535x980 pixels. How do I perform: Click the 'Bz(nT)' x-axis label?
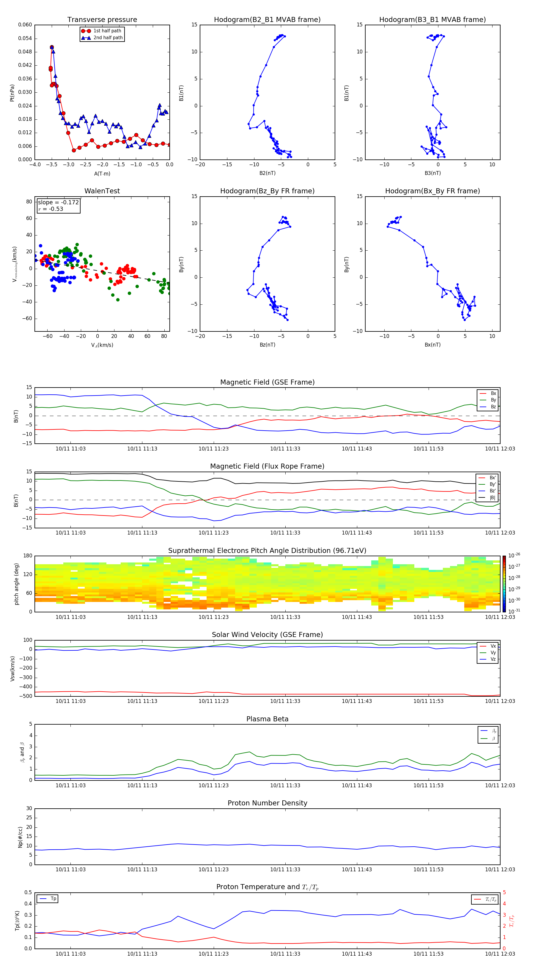(x=267, y=345)
